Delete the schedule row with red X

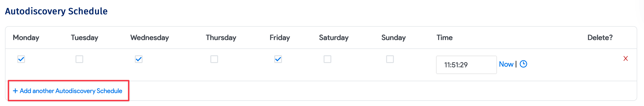click(x=626, y=58)
